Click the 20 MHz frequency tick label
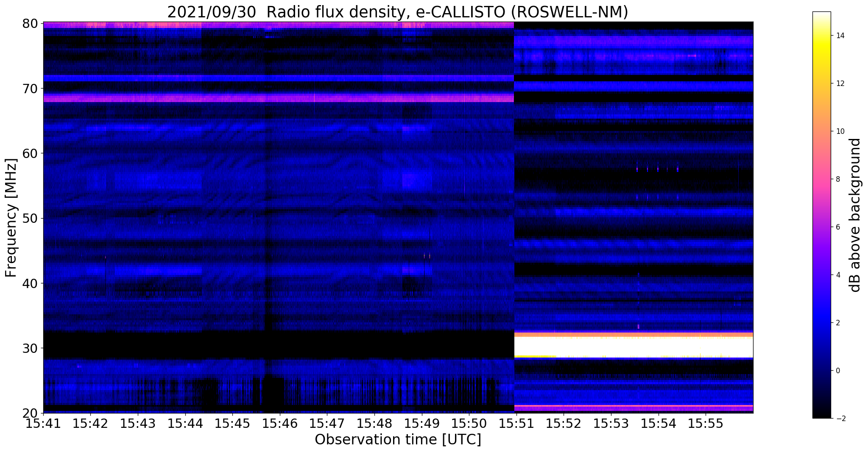The width and height of the screenshot is (868, 452). pos(30,413)
